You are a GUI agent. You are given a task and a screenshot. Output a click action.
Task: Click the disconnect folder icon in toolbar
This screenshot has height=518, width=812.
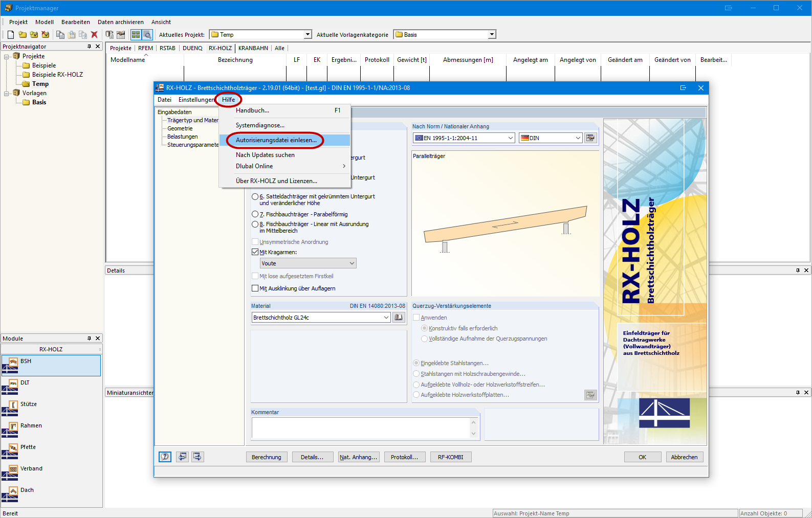click(x=46, y=35)
